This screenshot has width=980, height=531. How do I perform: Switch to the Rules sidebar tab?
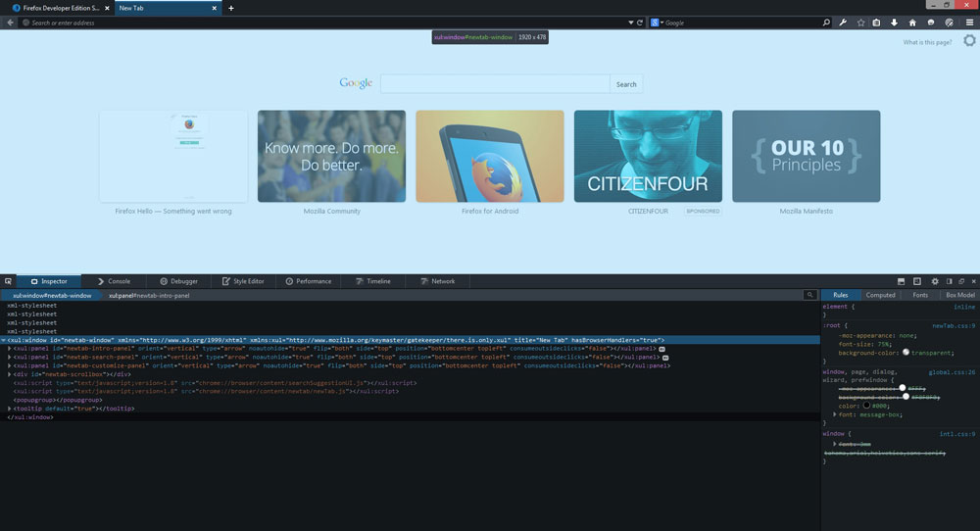(x=841, y=295)
